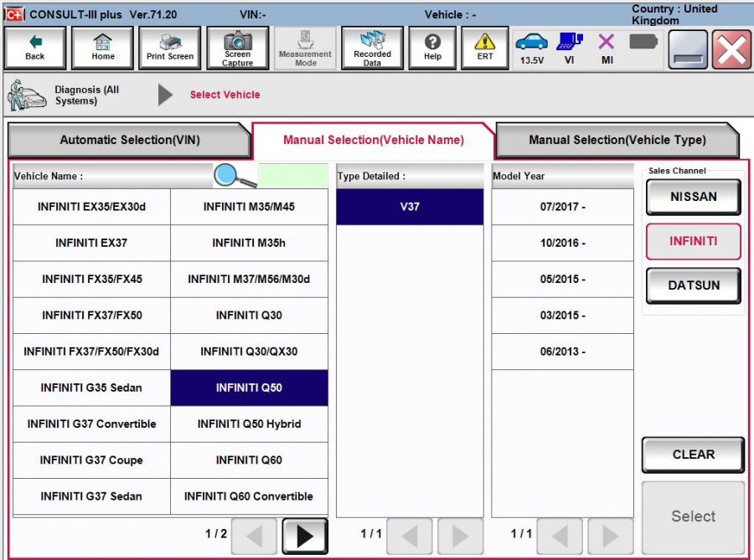Click the Print Screen icon

169,47
